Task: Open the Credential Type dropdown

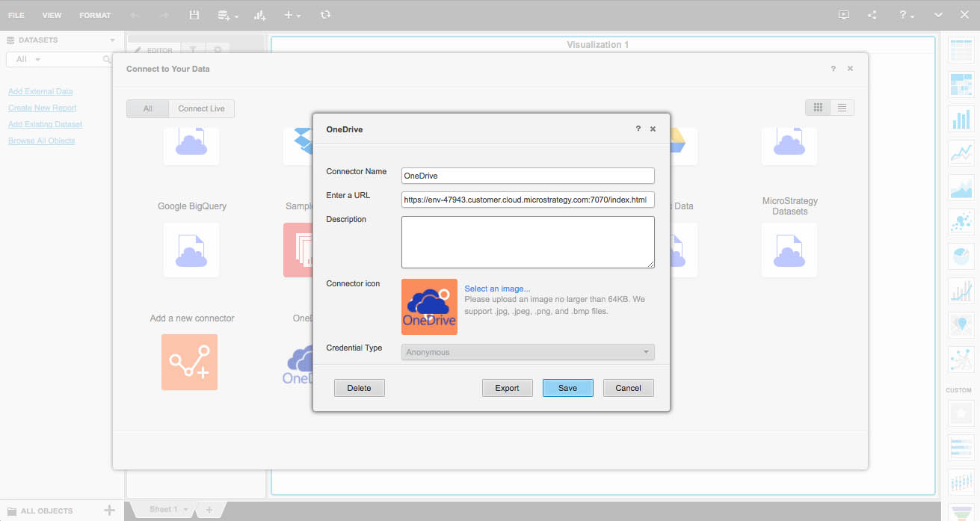Action: 528,352
